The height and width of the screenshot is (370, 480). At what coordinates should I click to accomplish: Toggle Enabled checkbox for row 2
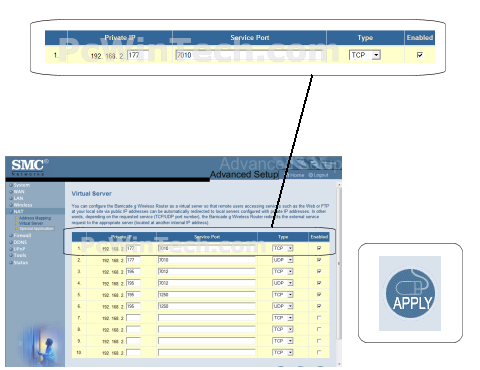(x=319, y=260)
